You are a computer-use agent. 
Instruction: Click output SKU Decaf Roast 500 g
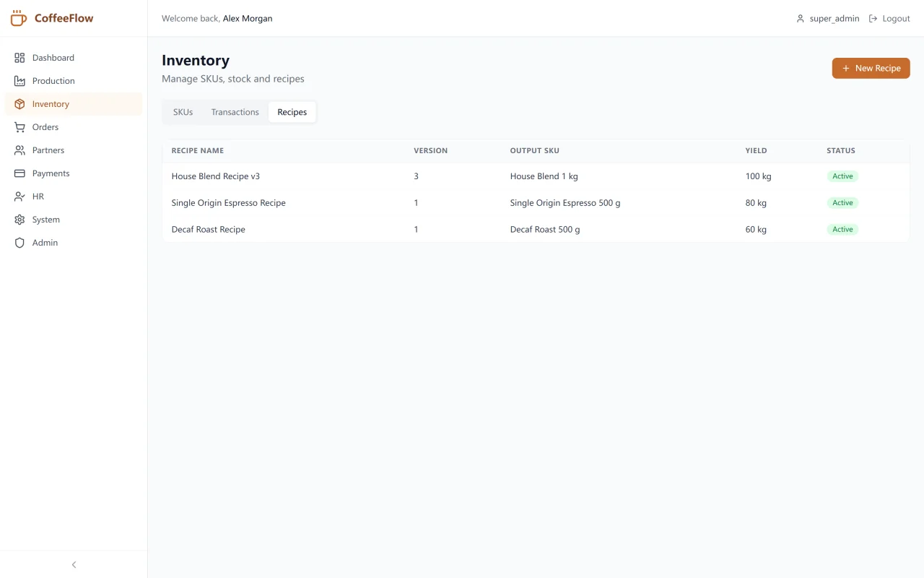tap(545, 230)
